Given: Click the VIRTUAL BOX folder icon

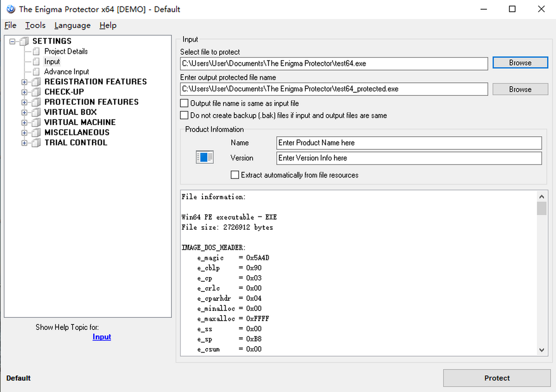Looking at the screenshot, I should tap(36, 113).
